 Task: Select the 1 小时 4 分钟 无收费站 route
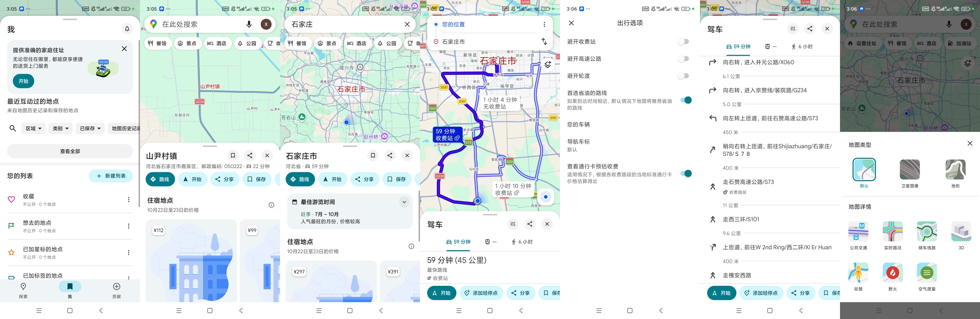click(500, 103)
